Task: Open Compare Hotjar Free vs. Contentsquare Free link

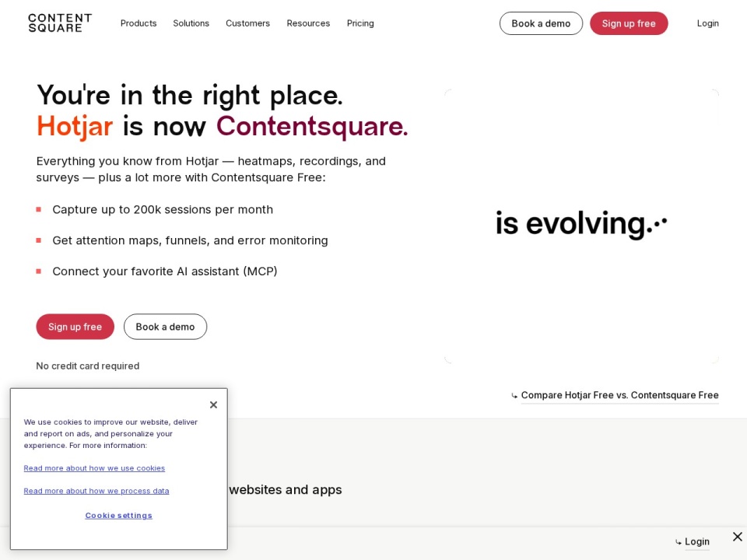Action: point(619,395)
